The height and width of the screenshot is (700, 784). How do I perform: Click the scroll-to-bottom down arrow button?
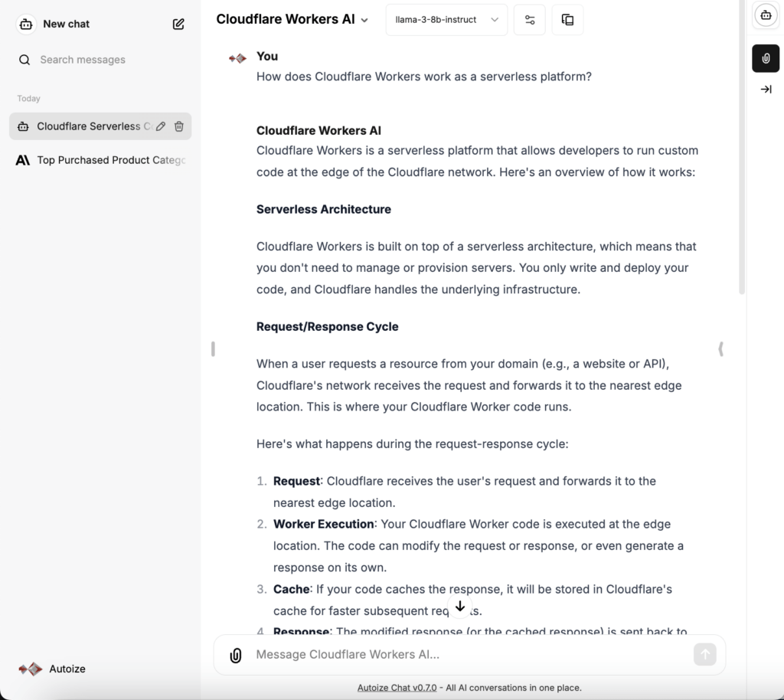coord(459,606)
